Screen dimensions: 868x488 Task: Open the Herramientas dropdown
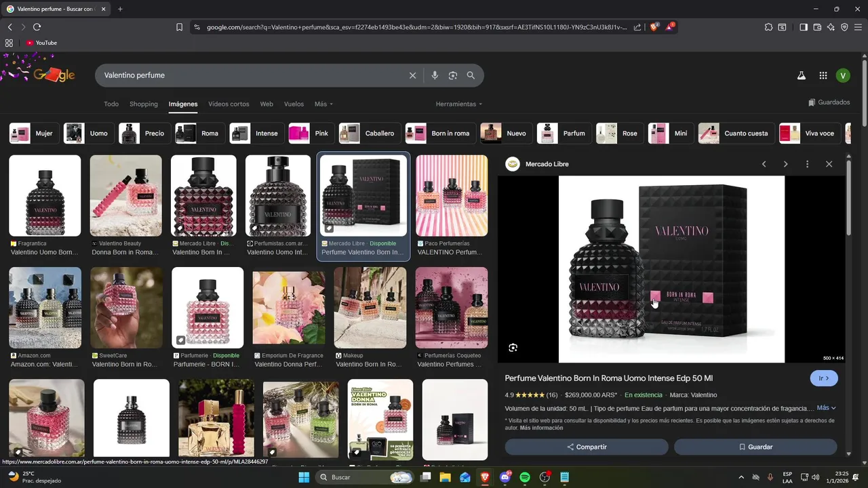tap(459, 104)
